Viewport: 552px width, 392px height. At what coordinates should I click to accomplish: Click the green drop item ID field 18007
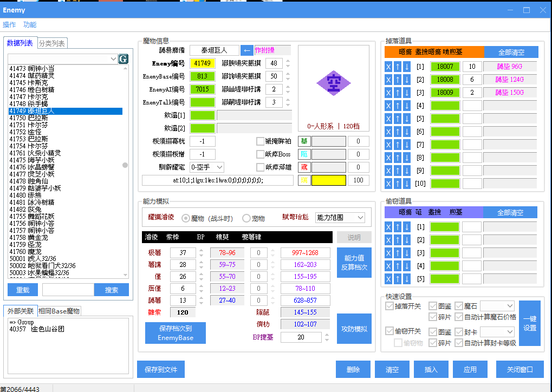tap(445, 67)
